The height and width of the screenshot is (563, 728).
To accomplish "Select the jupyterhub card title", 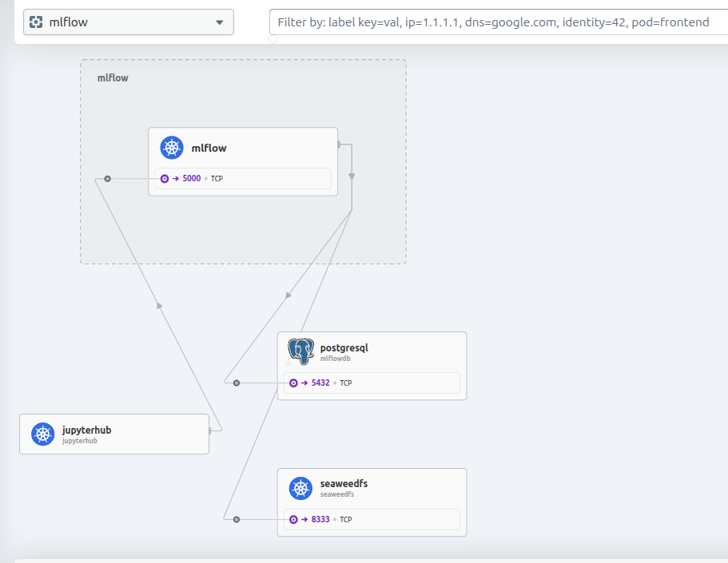I will coord(87,430).
